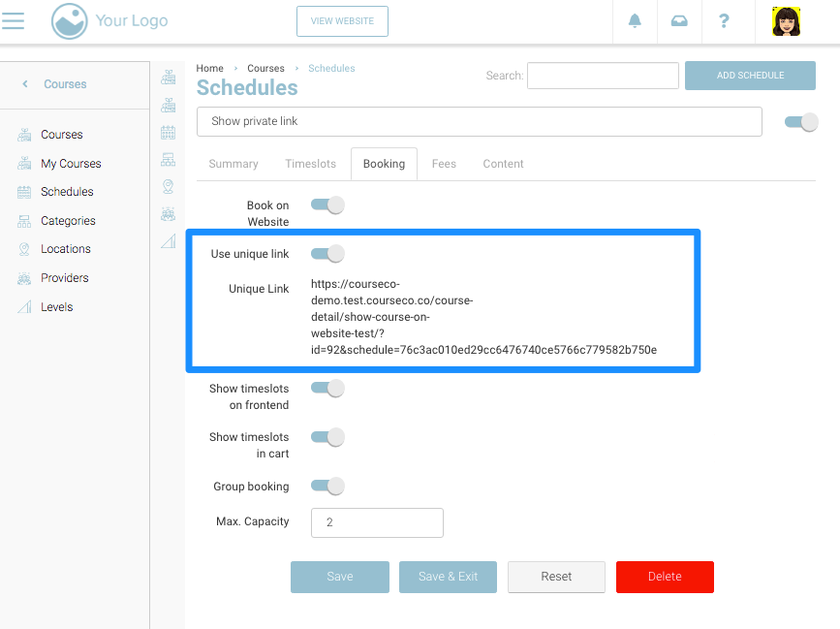The image size is (840, 629).
Task: Click the Max. Capacity input field
Action: point(377,522)
